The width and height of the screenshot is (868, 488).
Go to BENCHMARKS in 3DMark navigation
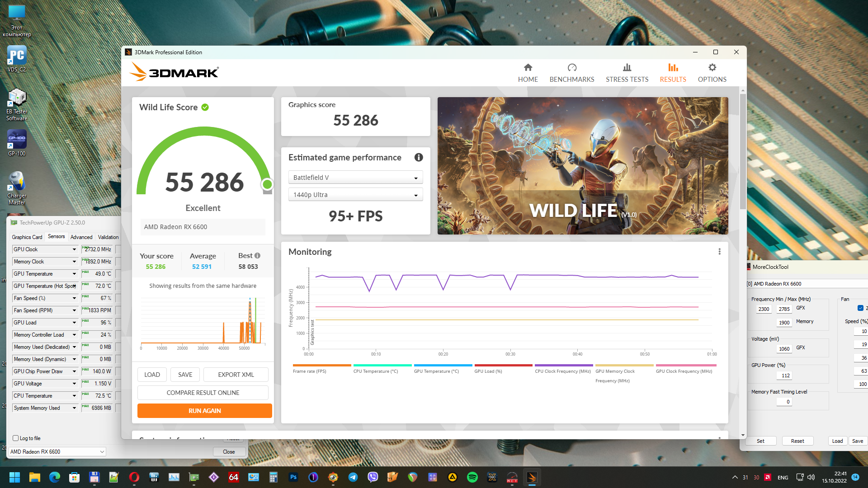(x=572, y=73)
